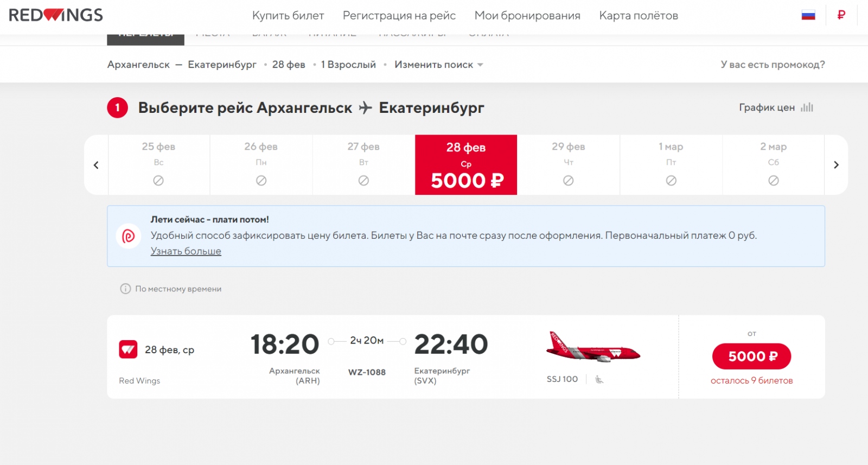Click the local time info icon

pyautogui.click(x=125, y=289)
